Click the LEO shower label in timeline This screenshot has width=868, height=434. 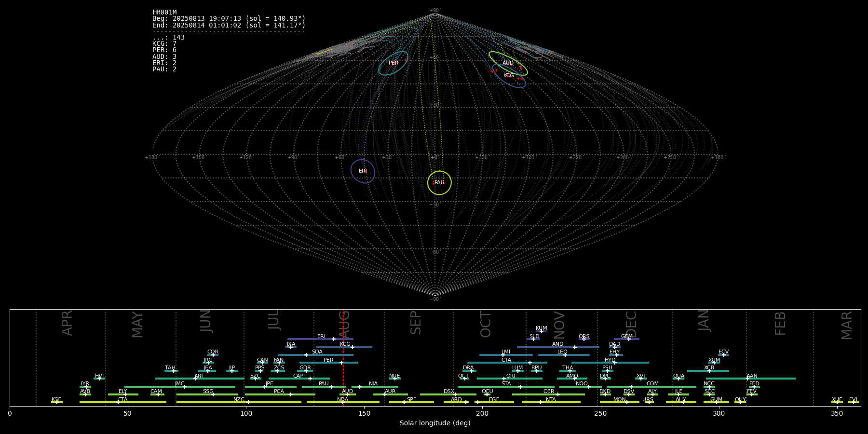coord(562,352)
